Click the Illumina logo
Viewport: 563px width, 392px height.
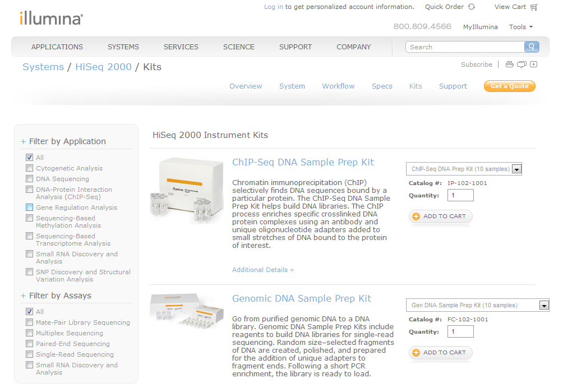pos(52,19)
